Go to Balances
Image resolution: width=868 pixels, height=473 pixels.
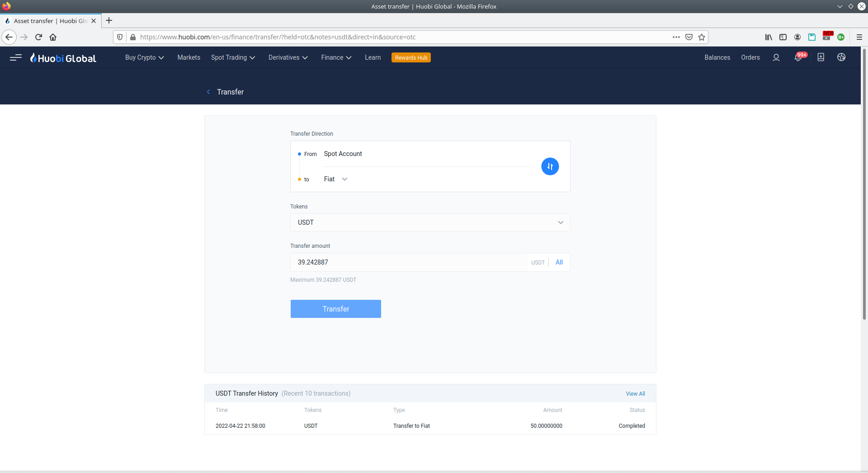coord(717,57)
